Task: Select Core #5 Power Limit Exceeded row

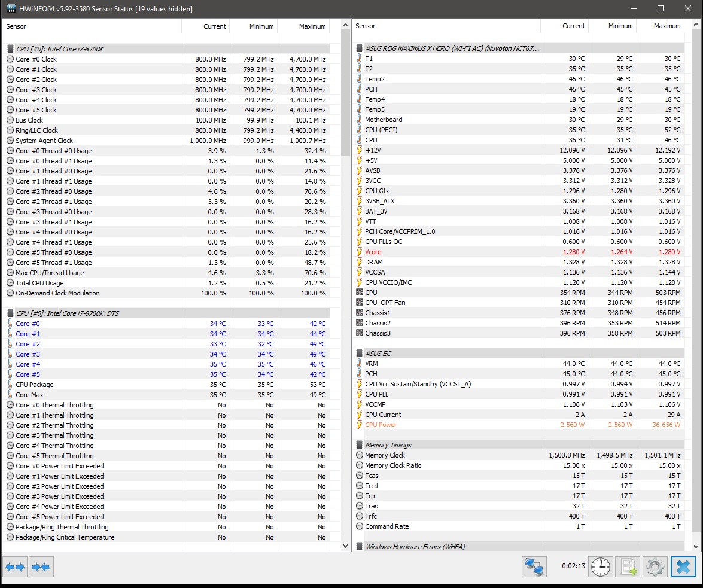Action: [166, 517]
